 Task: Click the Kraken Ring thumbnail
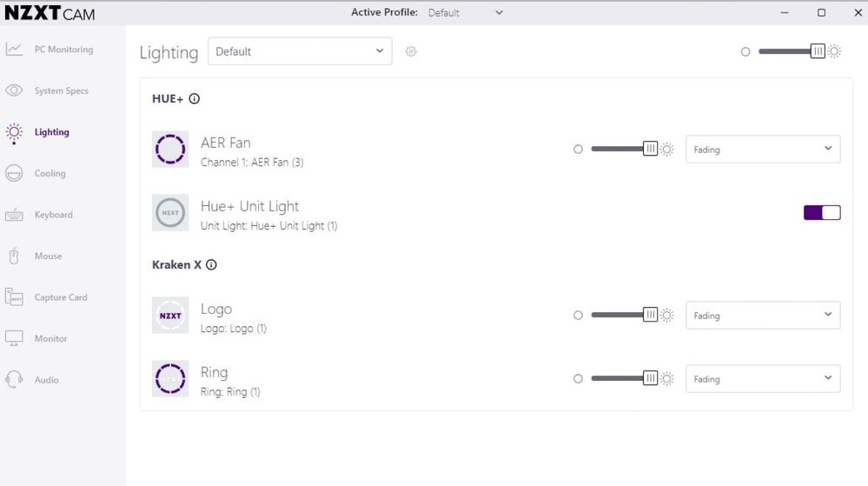(x=170, y=379)
